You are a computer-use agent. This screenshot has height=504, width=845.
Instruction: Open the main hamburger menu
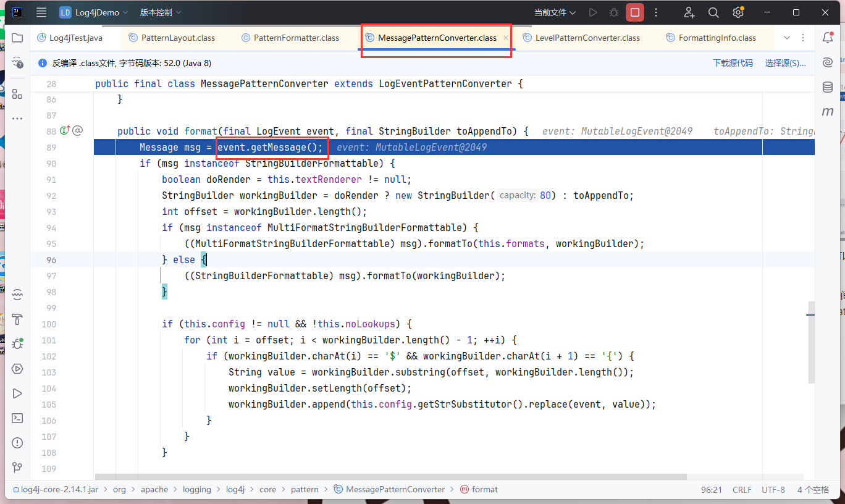pos(41,12)
